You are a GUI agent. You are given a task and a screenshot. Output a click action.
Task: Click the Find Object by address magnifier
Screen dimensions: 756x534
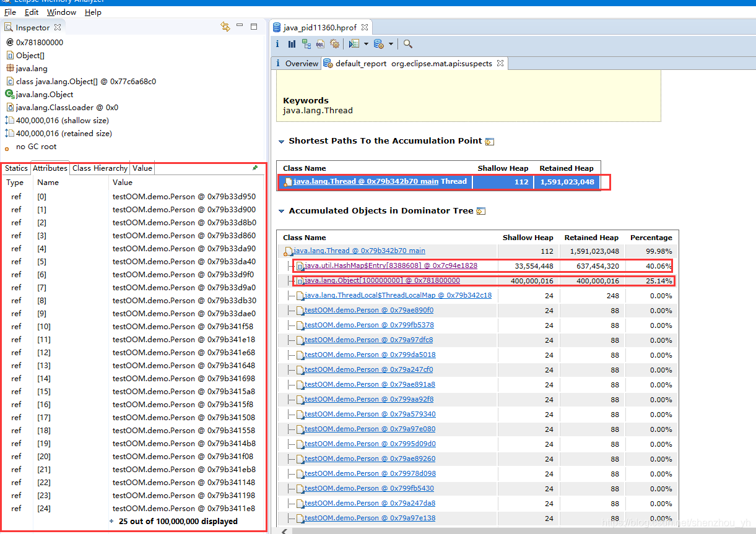[x=408, y=44]
